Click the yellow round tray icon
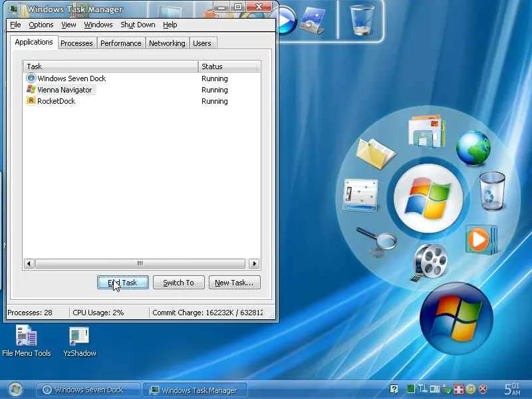532x399 pixels. point(471,389)
